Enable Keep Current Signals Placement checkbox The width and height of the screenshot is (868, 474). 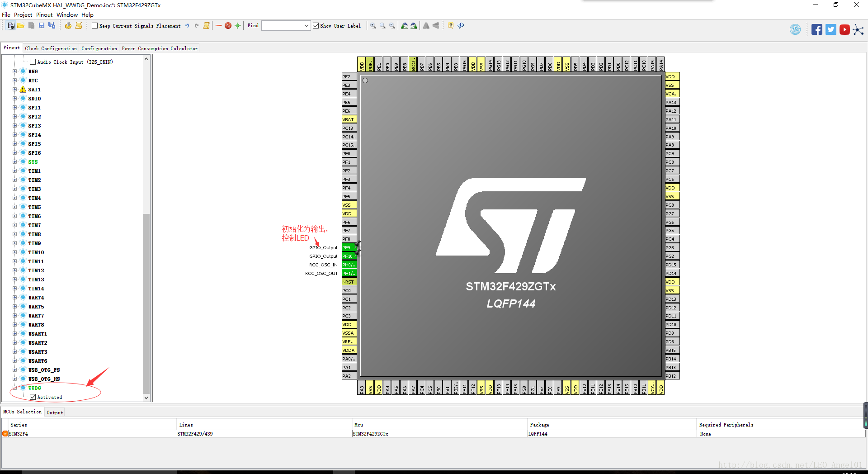click(95, 26)
